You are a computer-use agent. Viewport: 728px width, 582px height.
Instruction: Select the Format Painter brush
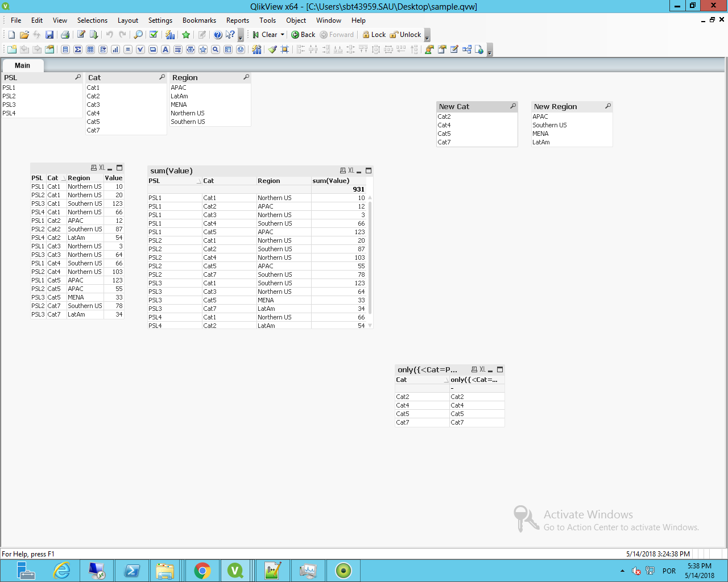(272, 49)
